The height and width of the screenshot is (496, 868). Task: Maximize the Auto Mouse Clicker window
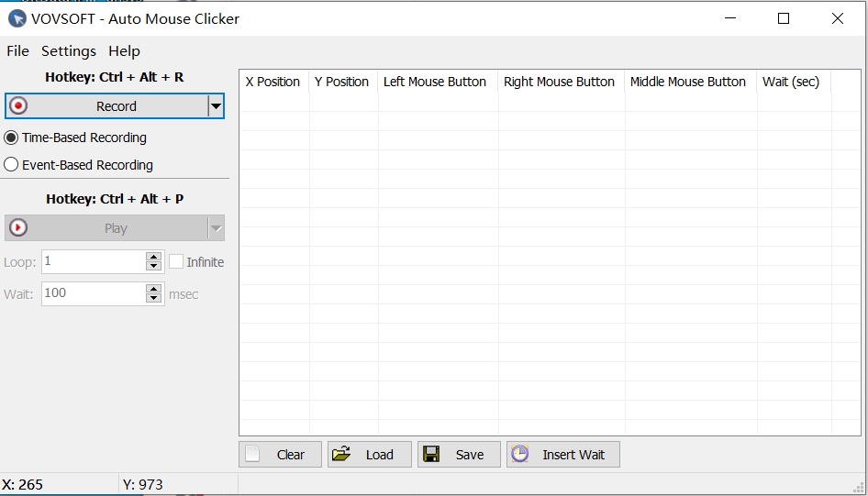[784, 18]
